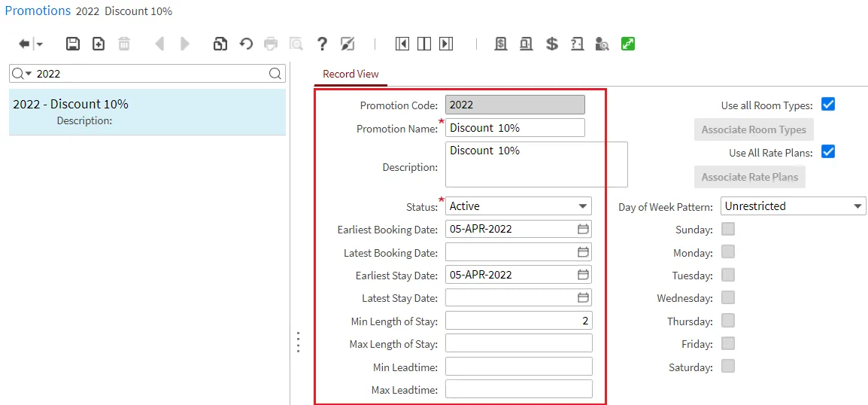This screenshot has height=405, width=868.
Task: Click the Max Leadtime field
Action: [x=518, y=389]
